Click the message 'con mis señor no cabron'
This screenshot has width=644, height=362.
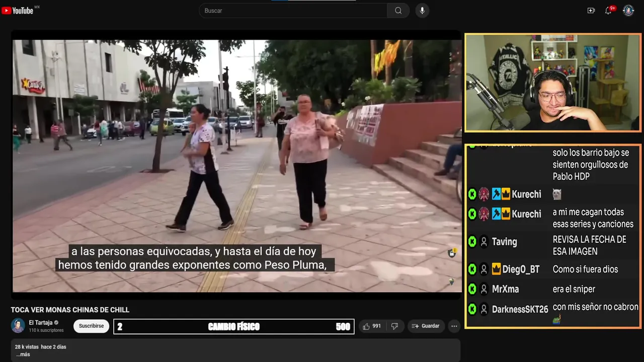(595, 307)
